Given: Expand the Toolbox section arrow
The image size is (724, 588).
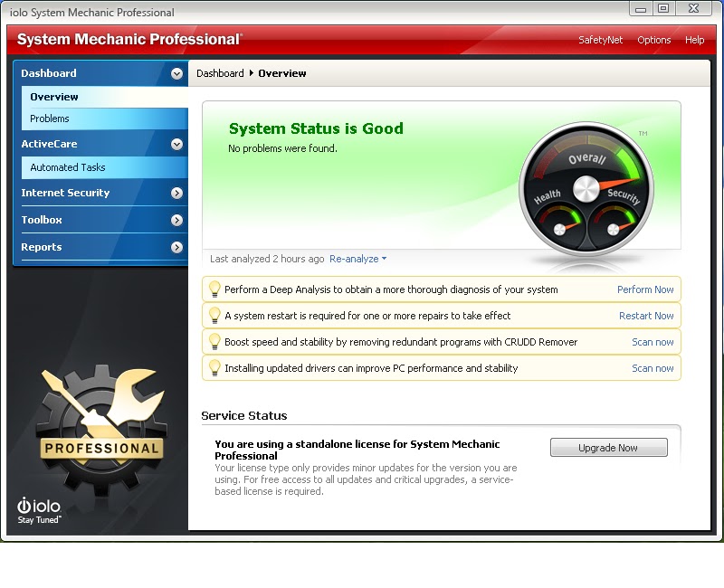Looking at the screenshot, I should [176, 220].
